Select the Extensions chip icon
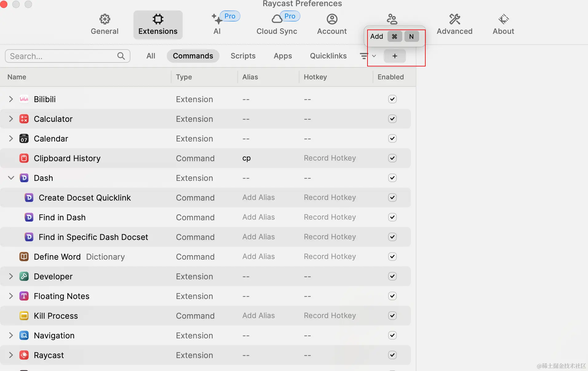Screen dimensions: 588x371 tap(158, 19)
